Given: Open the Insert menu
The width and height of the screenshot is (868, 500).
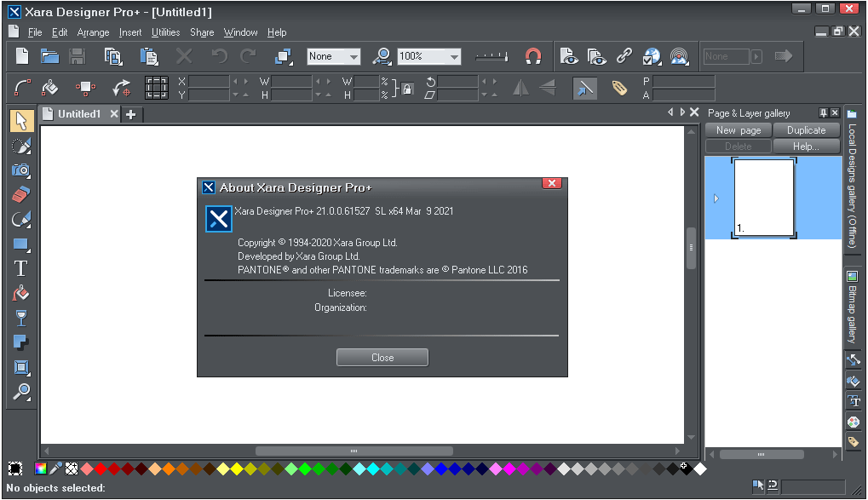Looking at the screenshot, I should 130,32.
